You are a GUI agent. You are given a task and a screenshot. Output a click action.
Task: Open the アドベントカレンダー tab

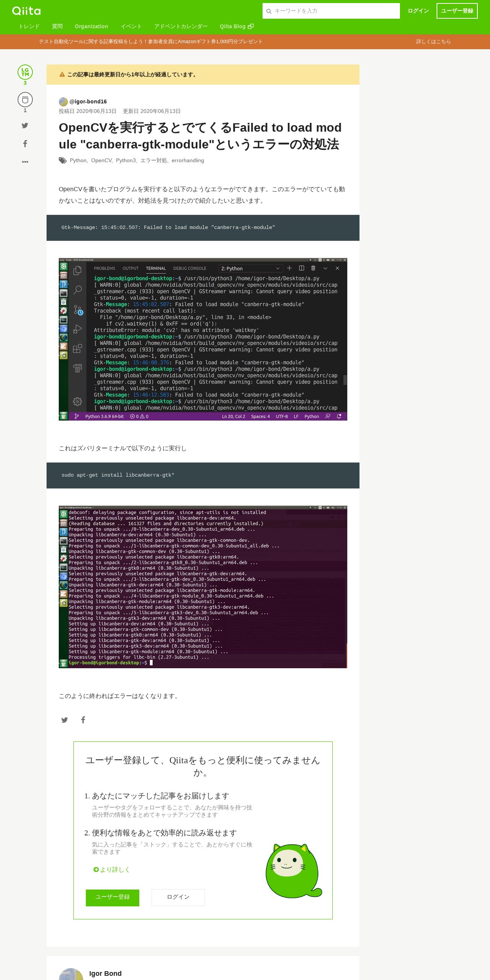click(x=181, y=26)
